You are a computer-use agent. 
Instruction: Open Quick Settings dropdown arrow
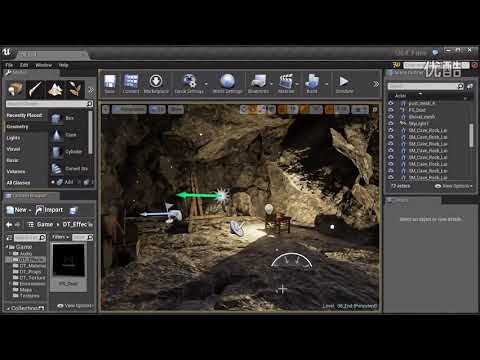pos(206,84)
